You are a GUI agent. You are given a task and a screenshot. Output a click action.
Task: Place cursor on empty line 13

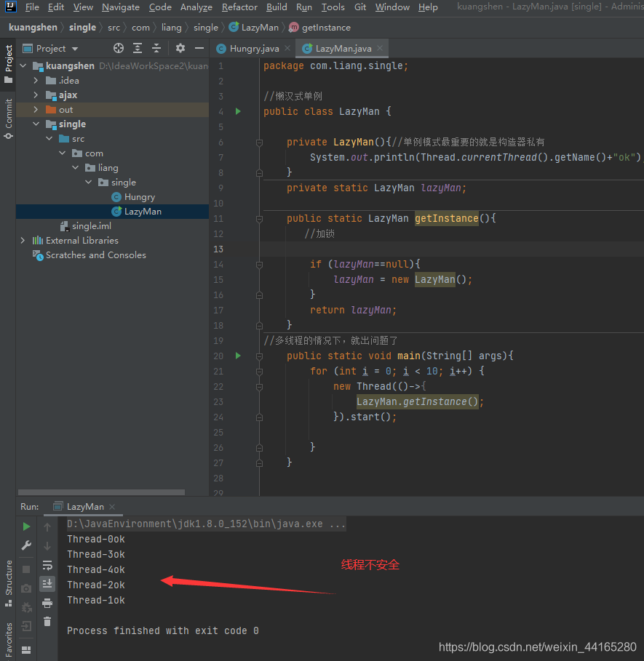click(x=451, y=249)
